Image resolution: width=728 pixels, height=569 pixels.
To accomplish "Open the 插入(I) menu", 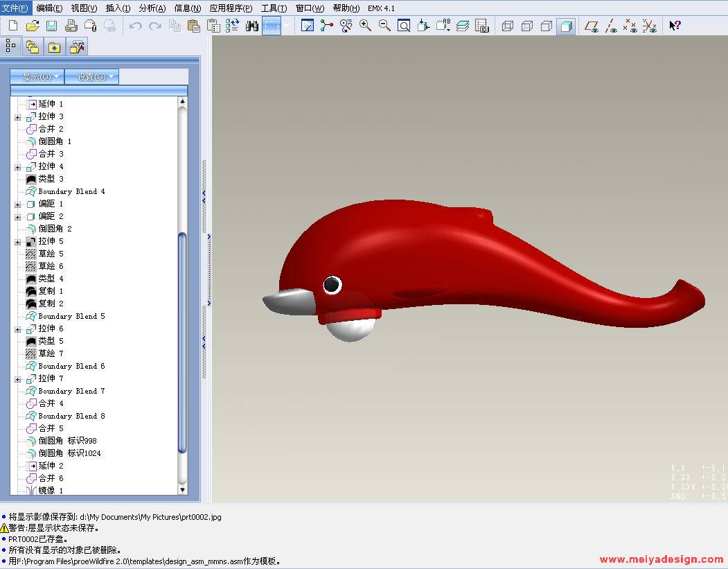I will coord(118,8).
